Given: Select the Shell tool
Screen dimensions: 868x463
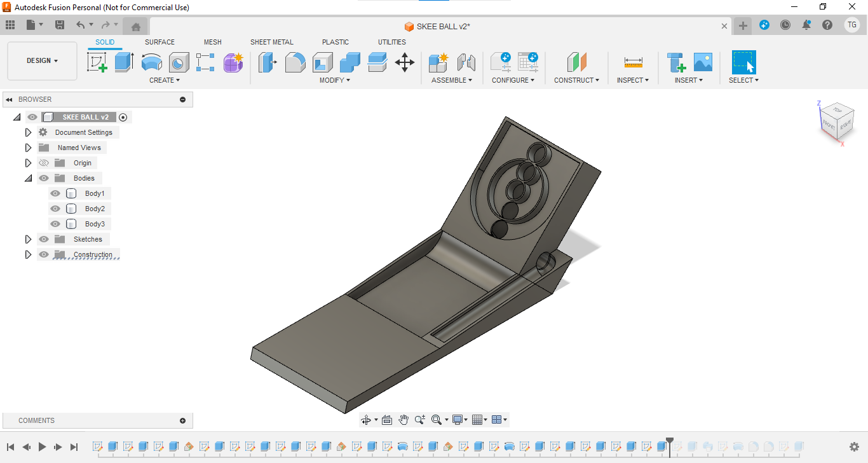Looking at the screenshot, I should (323, 62).
